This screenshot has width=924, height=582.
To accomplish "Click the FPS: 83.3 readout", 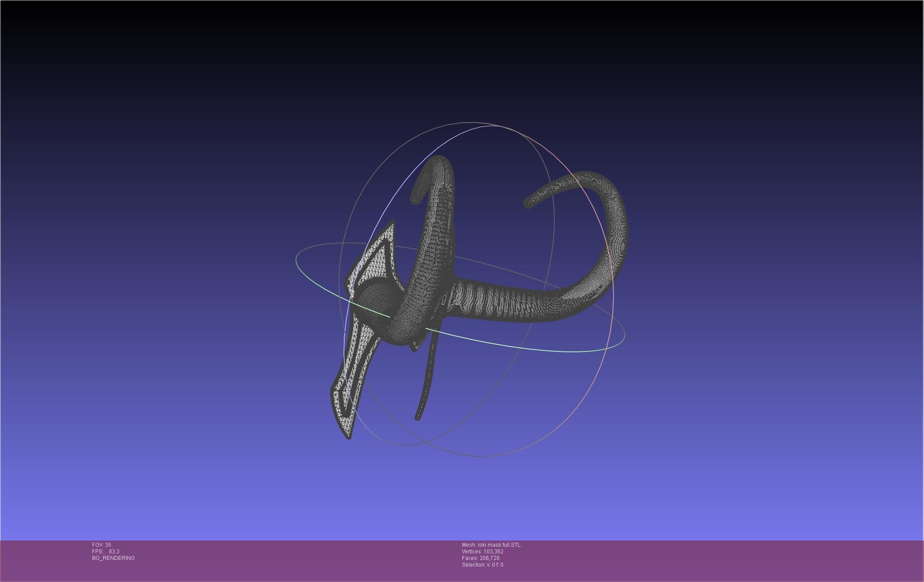I will (106, 552).
